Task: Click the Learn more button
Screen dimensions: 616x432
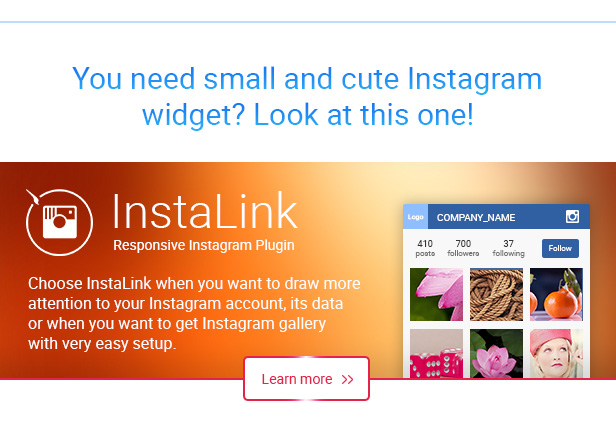Action: click(306, 379)
